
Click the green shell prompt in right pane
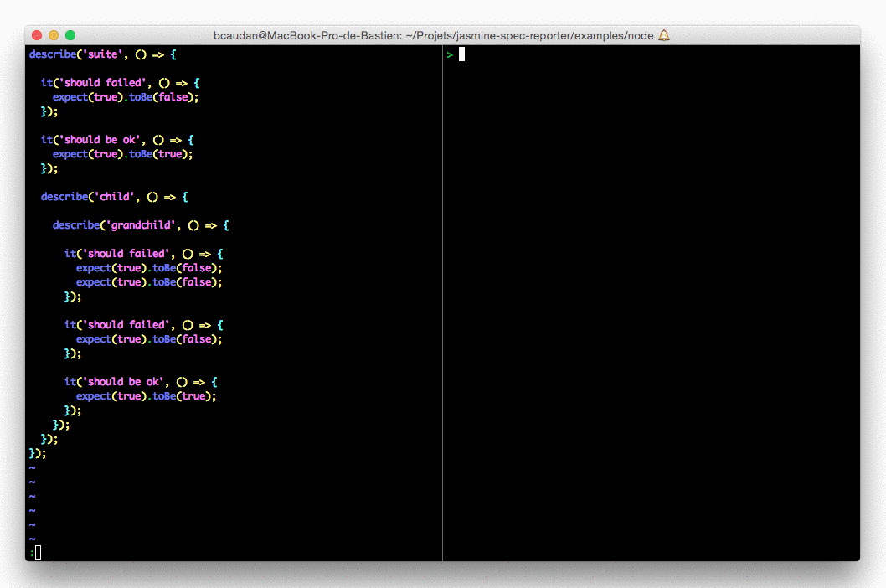click(x=450, y=54)
